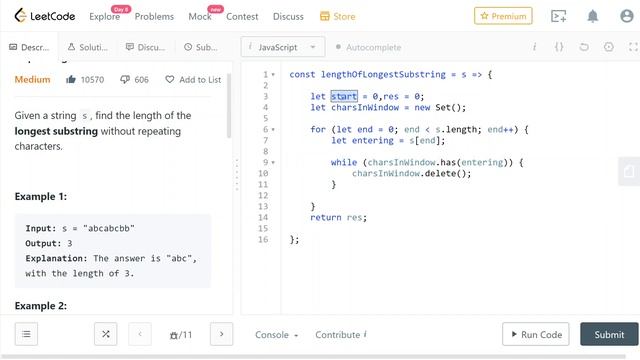This screenshot has height=360, width=640.
Task: Click the 'charsInWindow.delete();' code line
Action: point(411,173)
